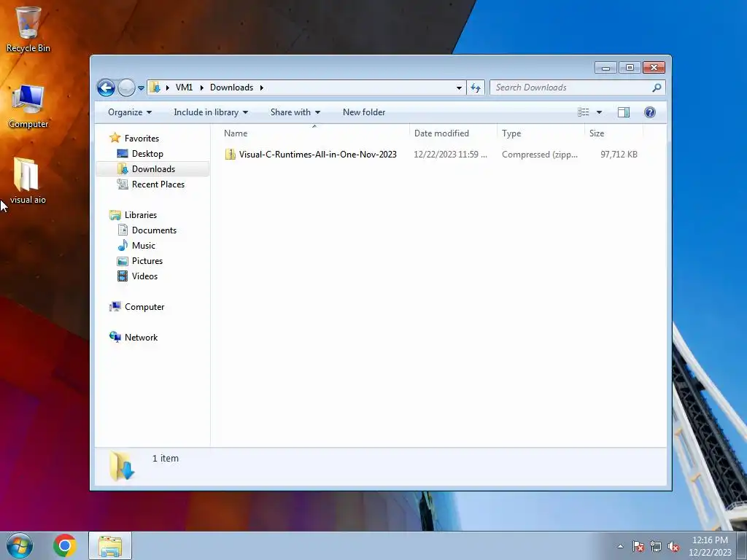Go back with the blue Back arrow
The height and width of the screenshot is (560, 747).
[x=106, y=87]
